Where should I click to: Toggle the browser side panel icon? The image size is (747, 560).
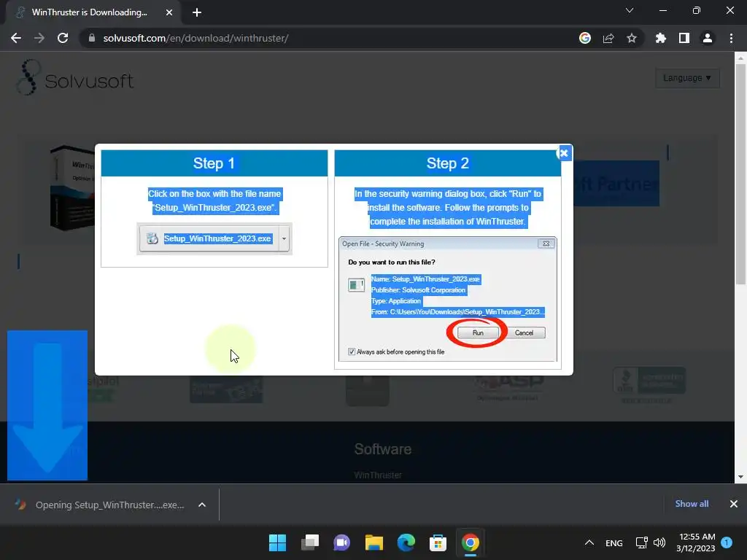coord(684,38)
